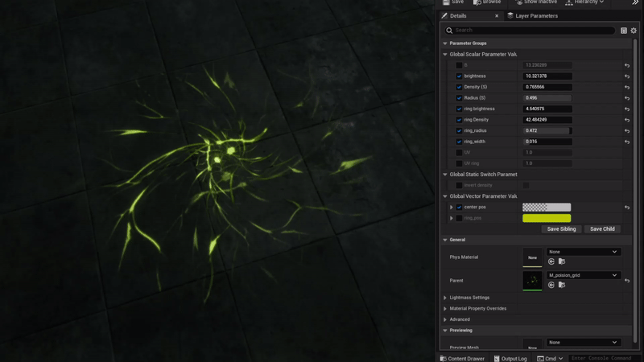Toggle center pos override checkbox
The image size is (644, 362).
click(x=459, y=208)
